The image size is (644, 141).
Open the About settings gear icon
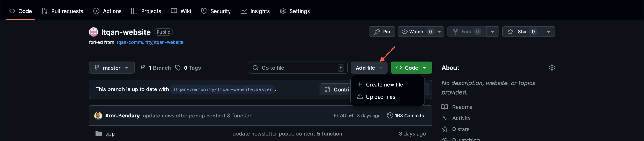pos(552,68)
